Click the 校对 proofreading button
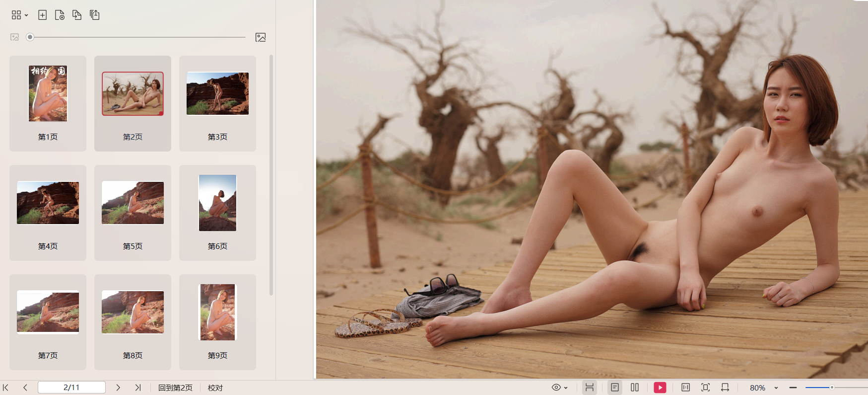Image resolution: width=868 pixels, height=395 pixels. 215,388
